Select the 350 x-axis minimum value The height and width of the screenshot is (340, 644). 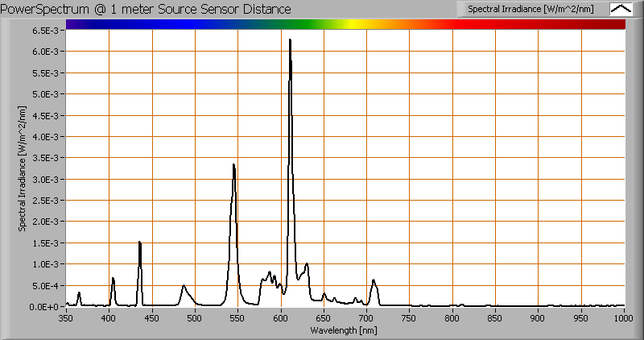[x=66, y=318]
